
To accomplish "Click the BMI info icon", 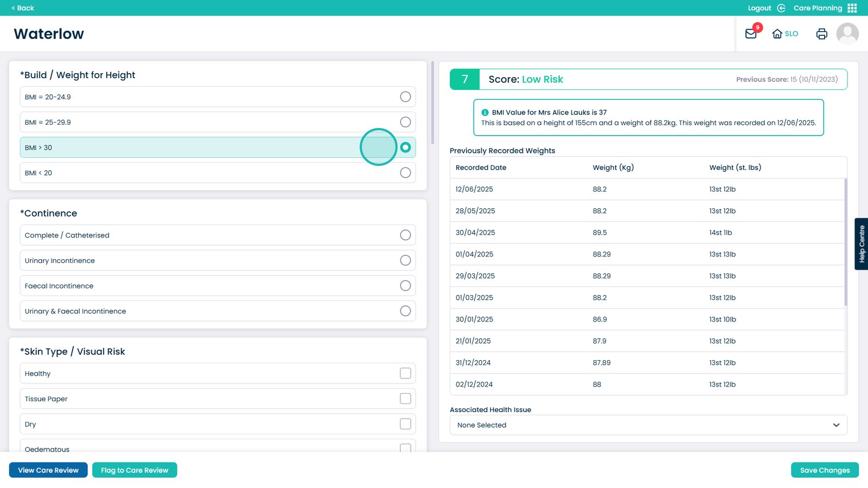I will click(x=485, y=113).
